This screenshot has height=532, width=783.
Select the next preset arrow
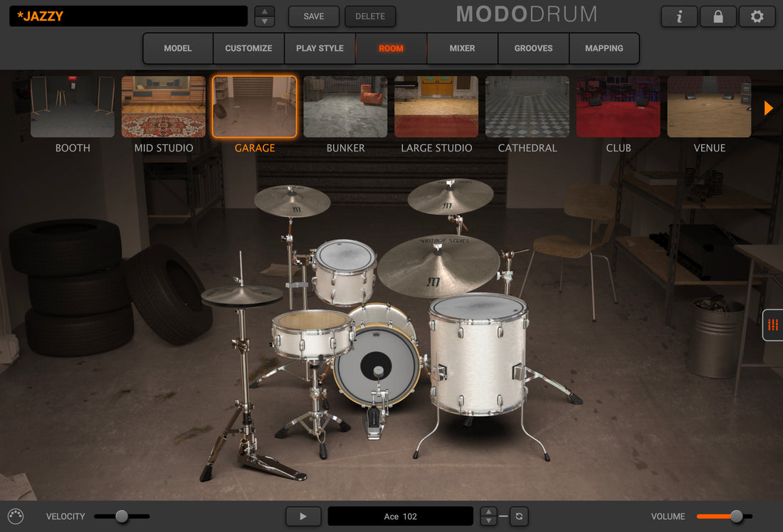click(x=265, y=22)
